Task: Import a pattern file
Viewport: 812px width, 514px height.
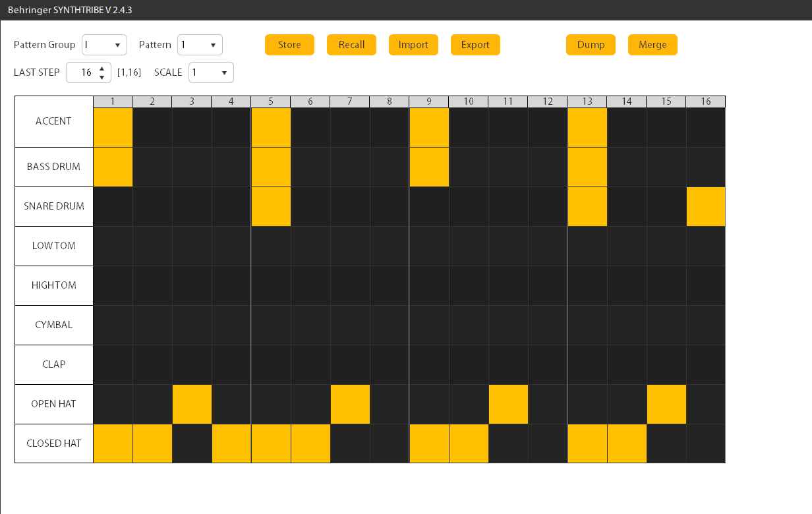Action: 413,45
